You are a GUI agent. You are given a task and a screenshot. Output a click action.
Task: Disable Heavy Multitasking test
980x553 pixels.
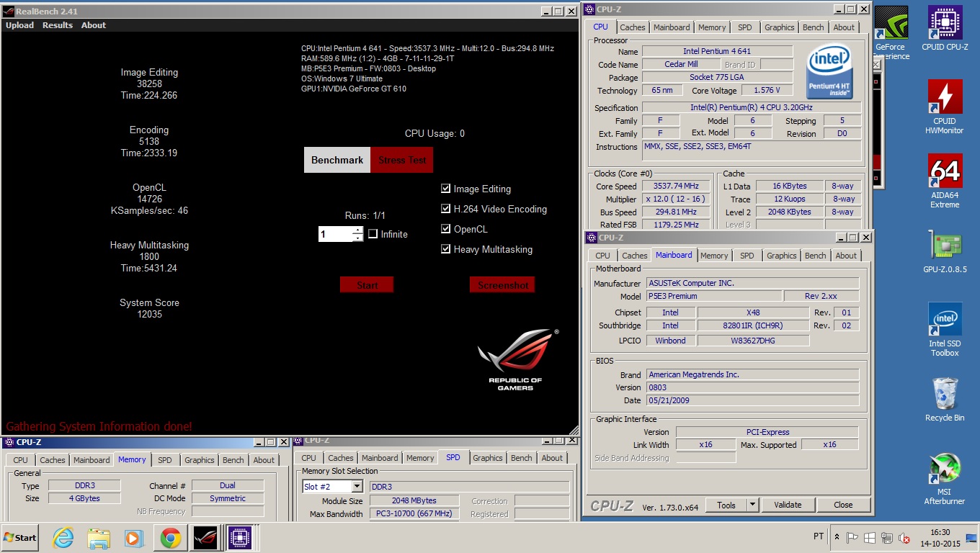pyautogui.click(x=445, y=249)
